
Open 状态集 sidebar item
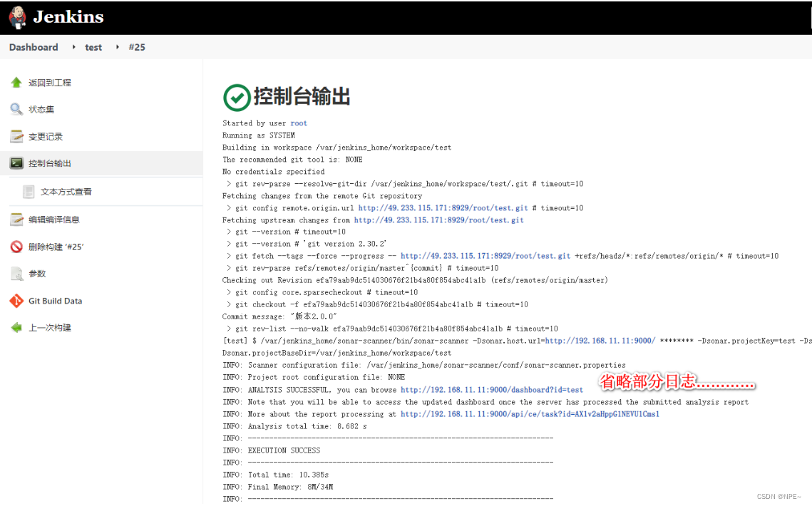[41, 110]
